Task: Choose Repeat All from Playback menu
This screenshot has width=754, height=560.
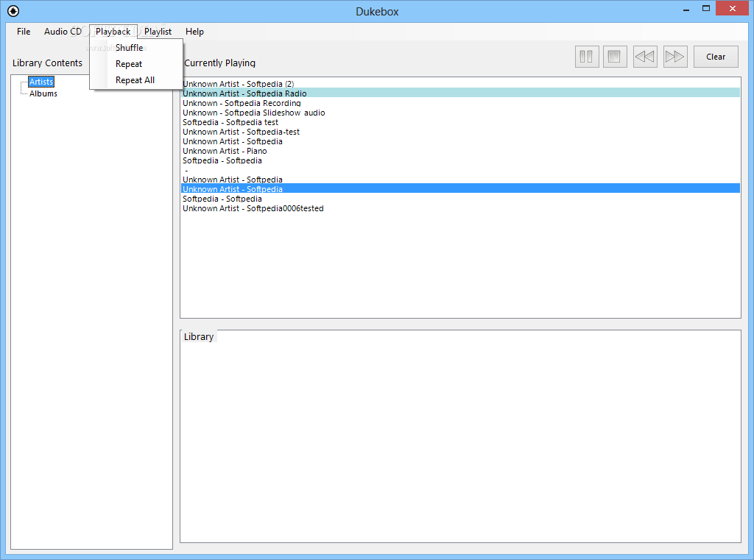Action: click(x=136, y=80)
